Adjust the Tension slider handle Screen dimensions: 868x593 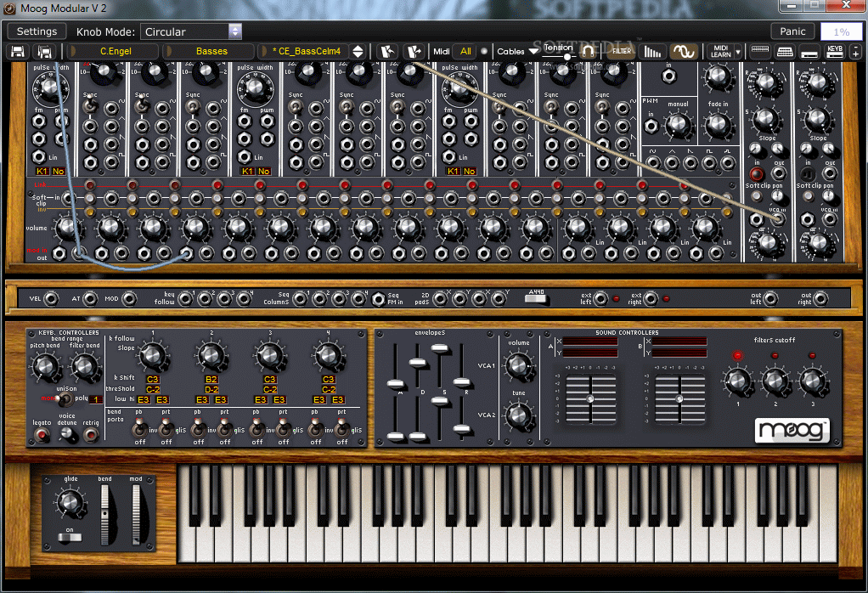click(566, 56)
